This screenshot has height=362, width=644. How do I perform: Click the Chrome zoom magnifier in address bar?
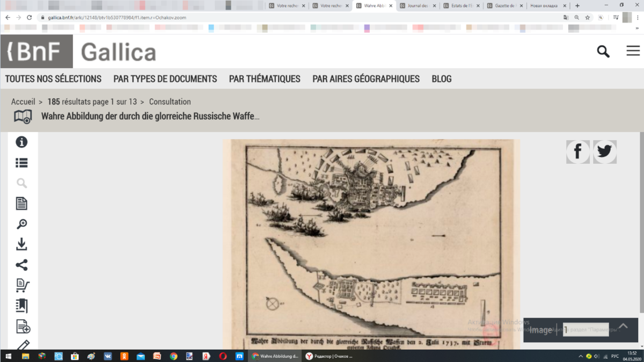(x=577, y=17)
